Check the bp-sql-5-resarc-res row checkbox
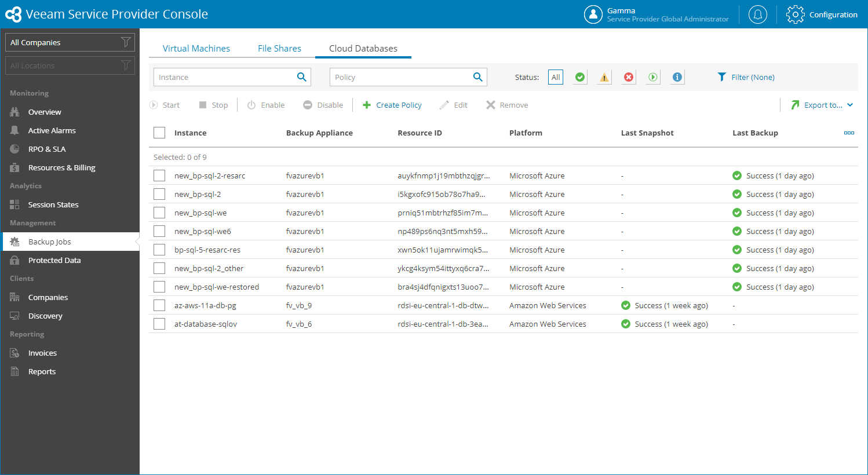The image size is (868, 475). [159, 250]
